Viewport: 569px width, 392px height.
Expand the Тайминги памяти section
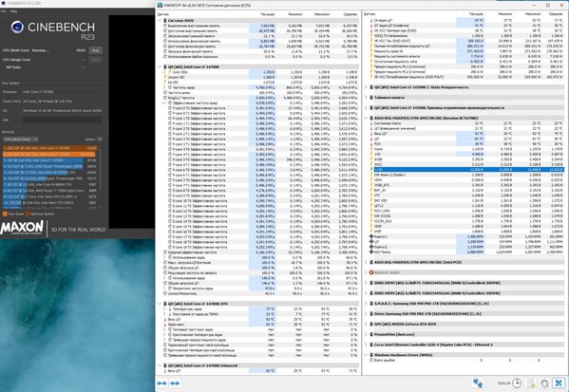(366, 98)
